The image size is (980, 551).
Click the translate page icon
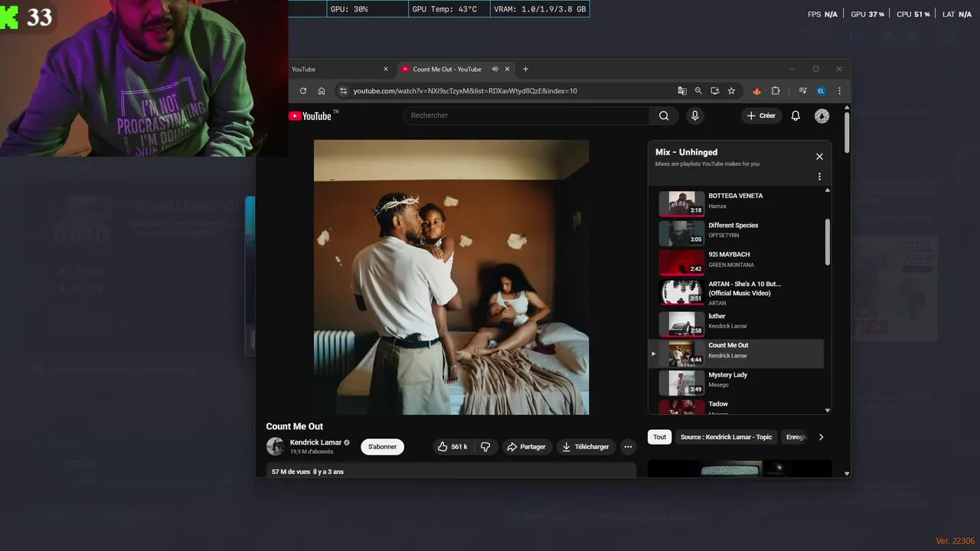tap(682, 91)
